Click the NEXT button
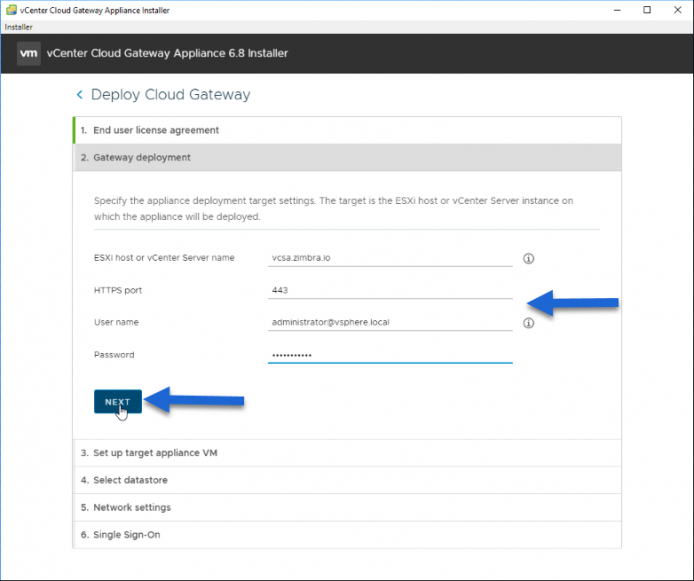This screenshot has width=694, height=581. point(118,402)
